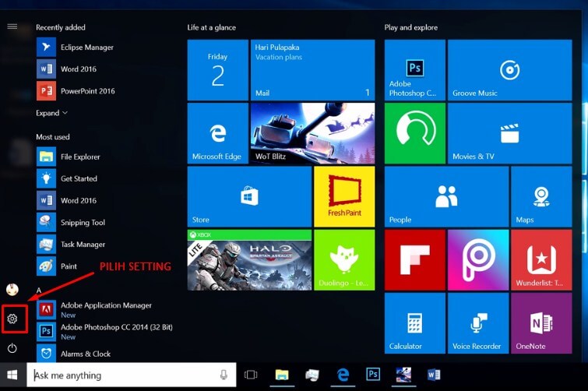588x391 pixels.
Task: Click the Windows Start button
Action: point(12,375)
